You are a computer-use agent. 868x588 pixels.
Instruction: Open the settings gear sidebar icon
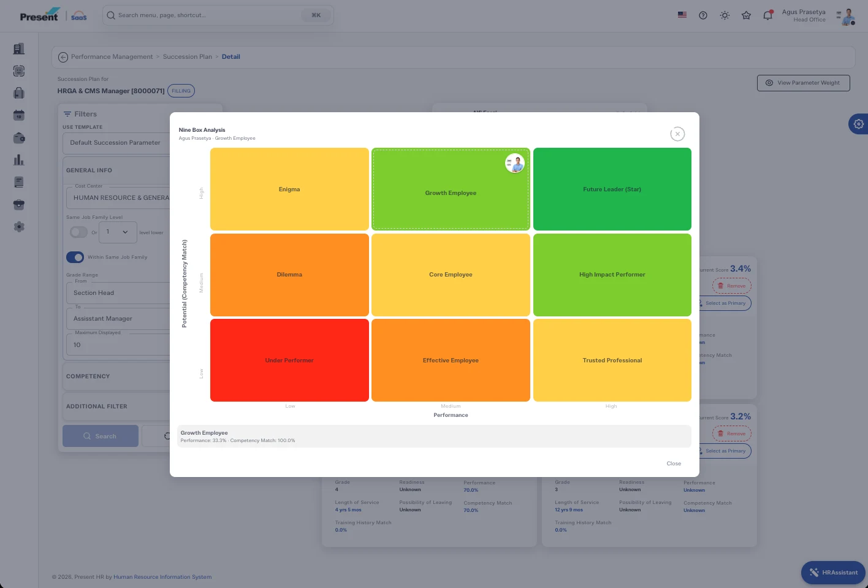coord(19,227)
